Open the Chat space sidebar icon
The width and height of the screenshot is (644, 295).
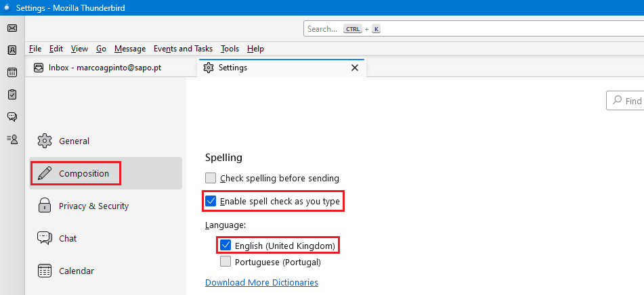(12, 117)
